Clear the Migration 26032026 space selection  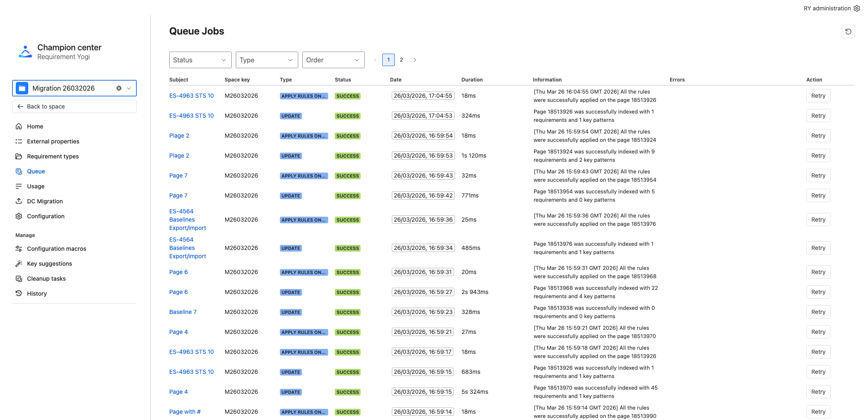click(x=119, y=88)
